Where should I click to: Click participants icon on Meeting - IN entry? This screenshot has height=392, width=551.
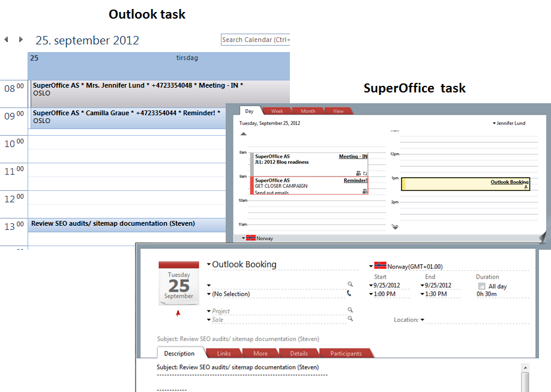tap(358, 173)
